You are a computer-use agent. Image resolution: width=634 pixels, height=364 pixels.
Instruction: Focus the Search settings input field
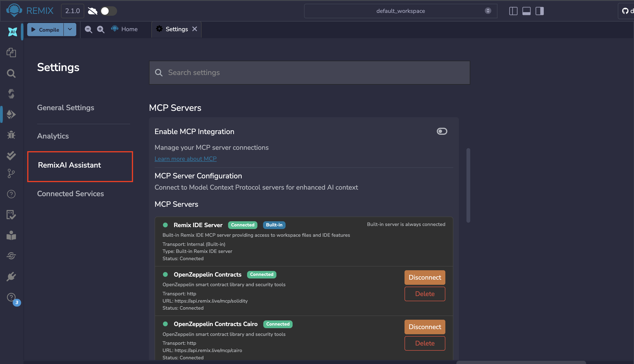pyautogui.click(x=309, y=72)
